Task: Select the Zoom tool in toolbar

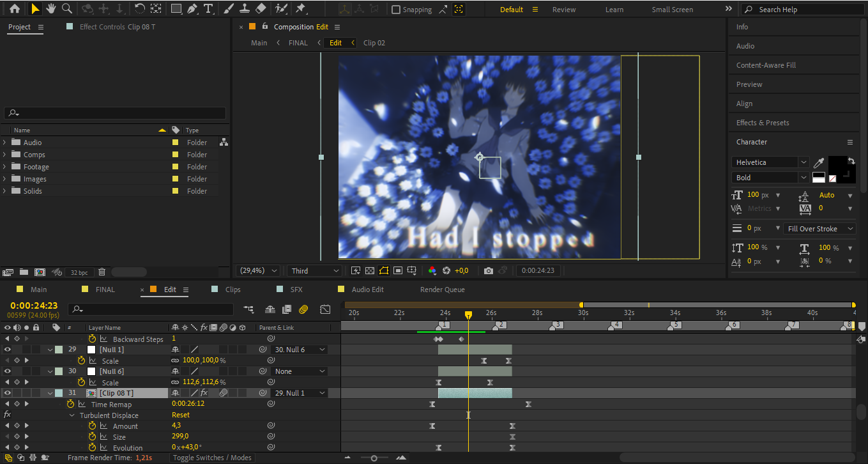Action: 66,9
